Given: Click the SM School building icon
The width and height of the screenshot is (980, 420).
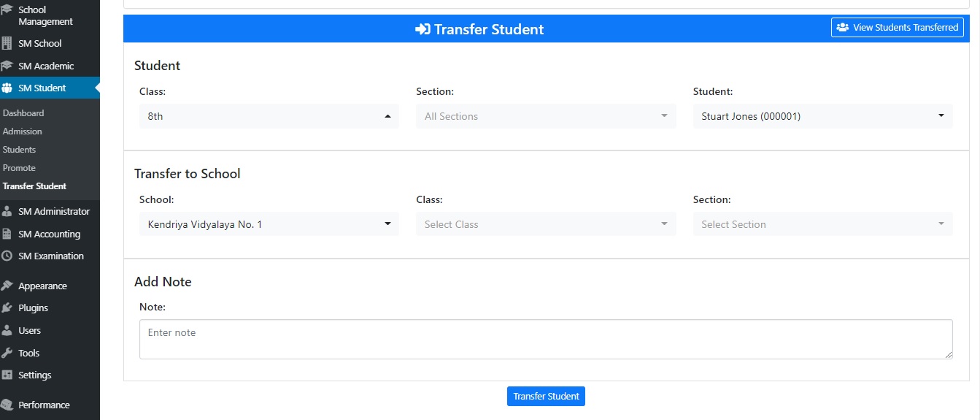Looking at the screenshot, I should tap(7, 43).
